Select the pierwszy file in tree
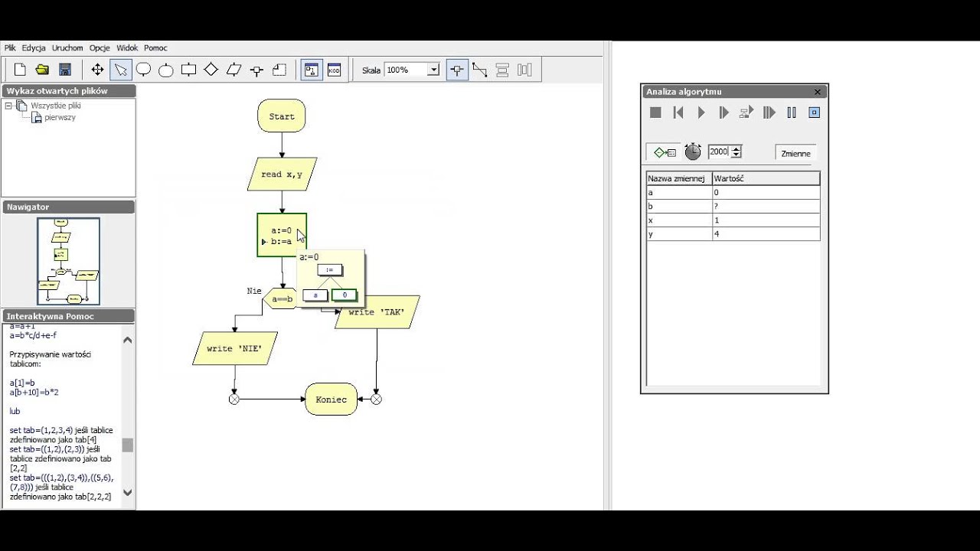 (60, 117)
